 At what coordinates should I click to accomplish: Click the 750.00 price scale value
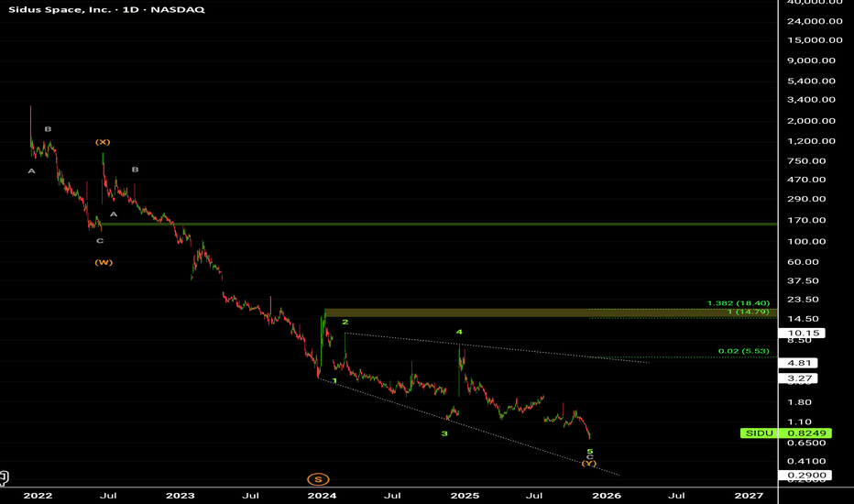click(x=806, y=161)
